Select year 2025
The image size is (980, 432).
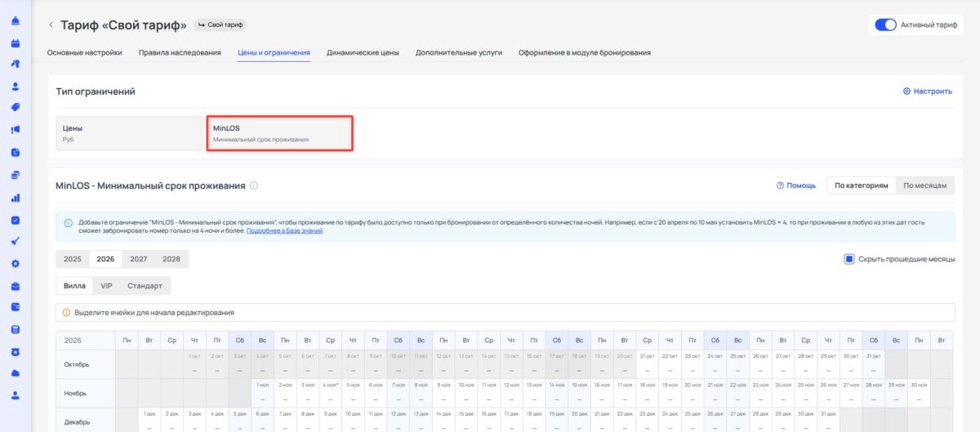pos(73,259)
